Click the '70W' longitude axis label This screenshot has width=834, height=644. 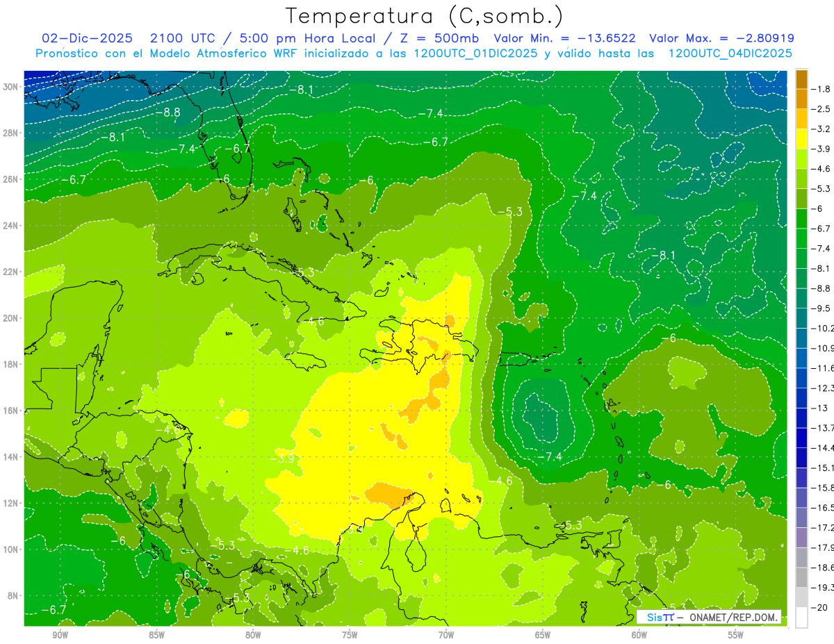tap(446, 635)
